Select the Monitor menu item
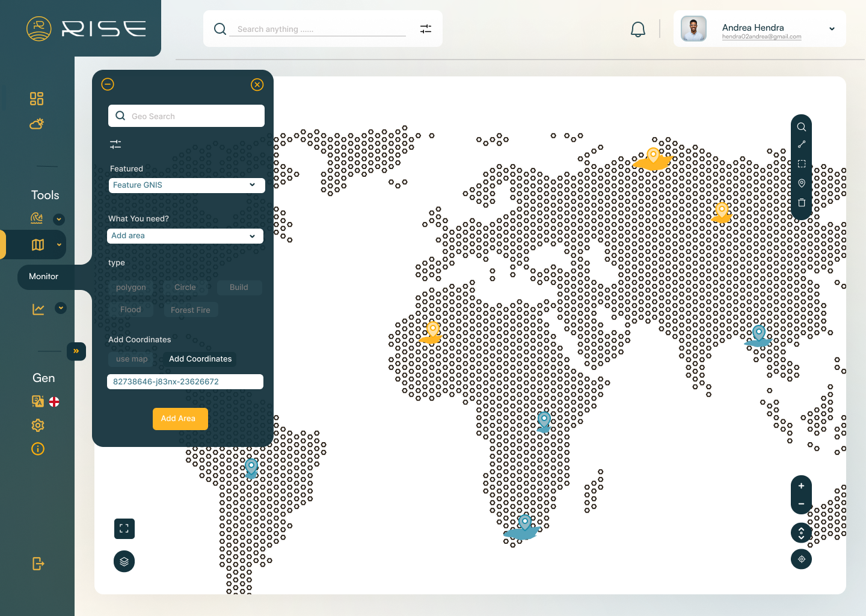Image resolution: width=866 pixels, height=616 pixels. [44, 277]
